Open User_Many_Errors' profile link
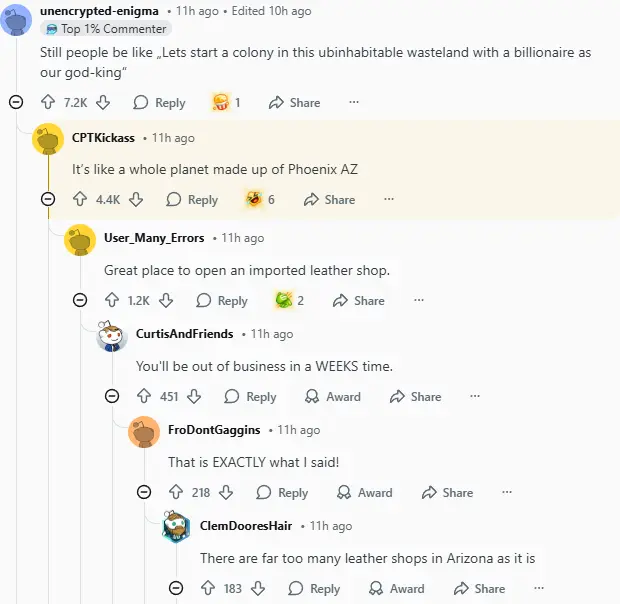620x604 pixels. coord(154,238)
